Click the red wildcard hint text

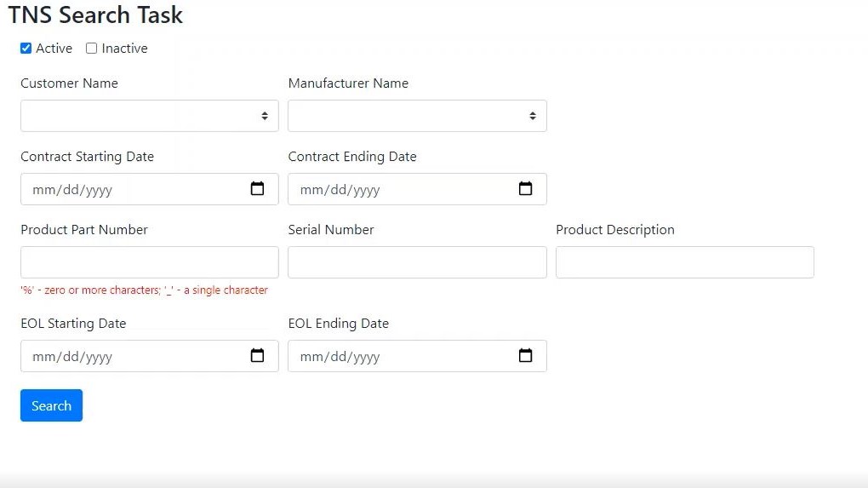click(144, 290)
